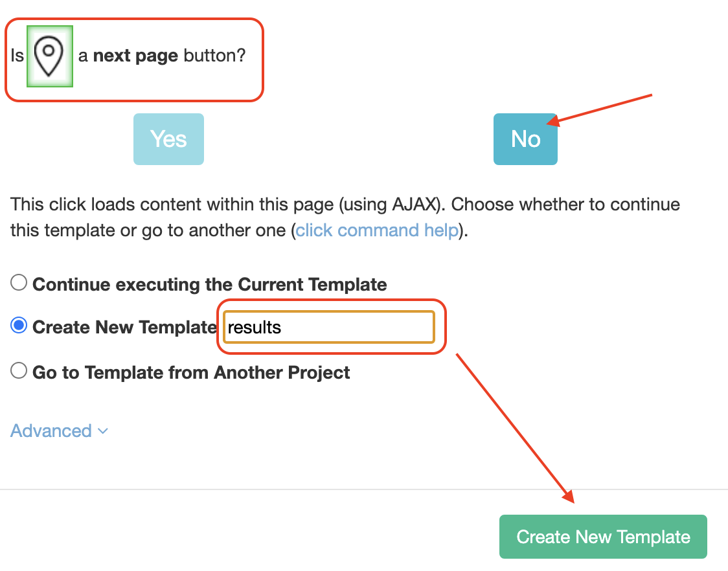Answer No to next page question

click(x=525, y=139)
